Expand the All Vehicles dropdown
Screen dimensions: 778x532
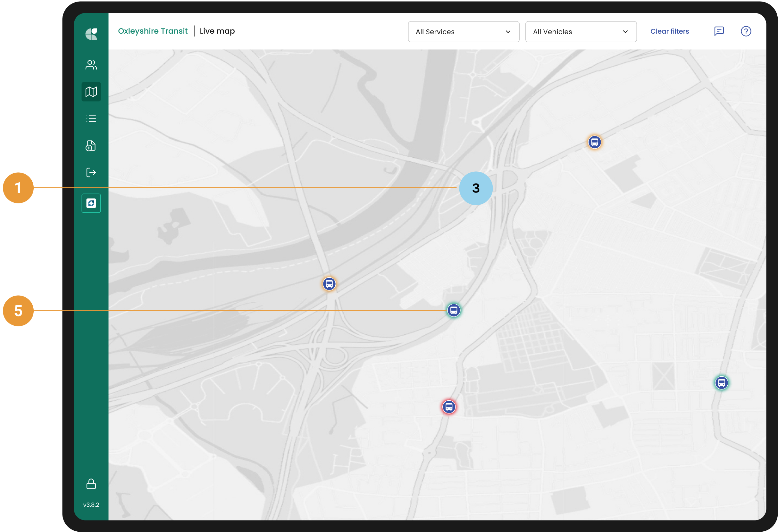point(581,32)
